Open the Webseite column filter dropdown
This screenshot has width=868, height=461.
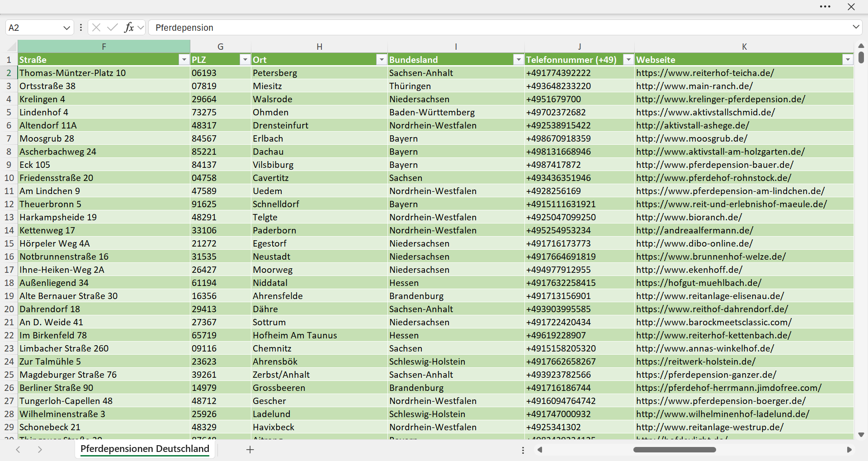point(848,60)
